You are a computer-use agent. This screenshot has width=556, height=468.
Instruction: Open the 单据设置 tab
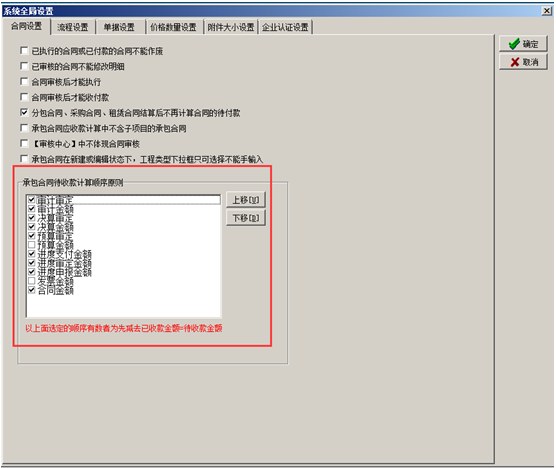[119, 27]
